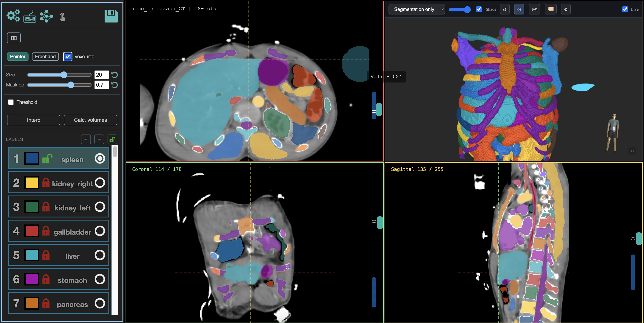Screen dimensions: 644x323
Task: Reset the 3D view rotation
Action: tap(505, 9)
